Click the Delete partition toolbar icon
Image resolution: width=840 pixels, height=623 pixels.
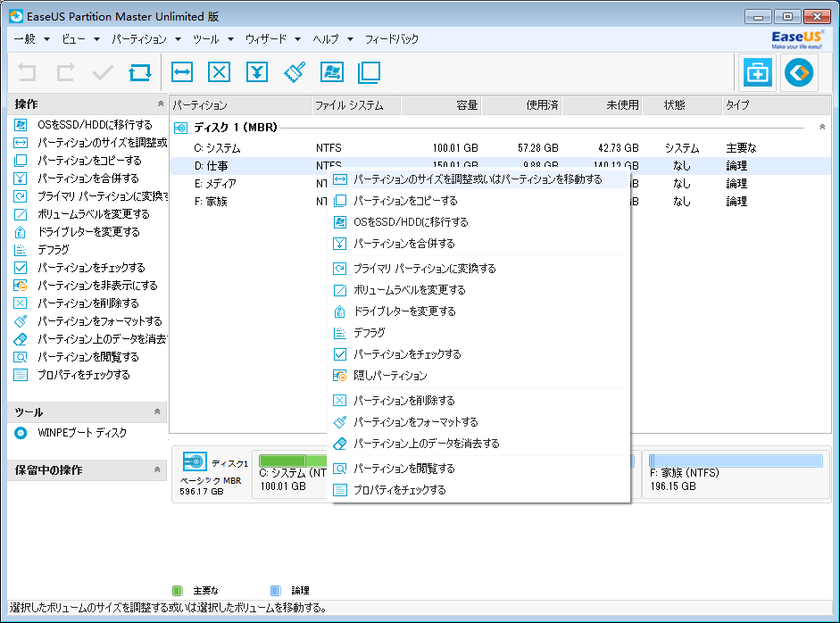click(x=219, y=72)
